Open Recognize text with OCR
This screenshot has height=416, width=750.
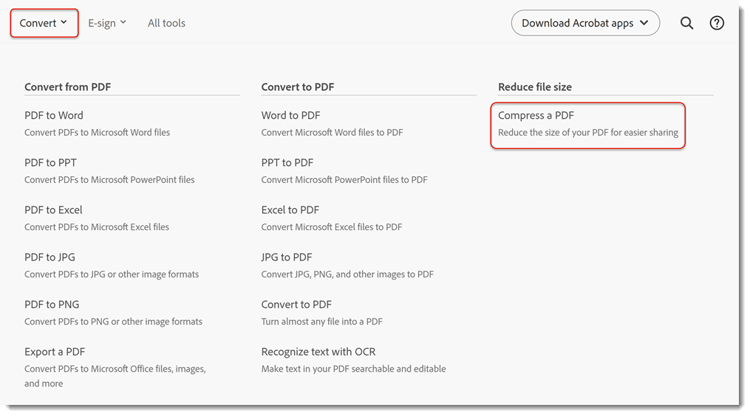(318, 352)
